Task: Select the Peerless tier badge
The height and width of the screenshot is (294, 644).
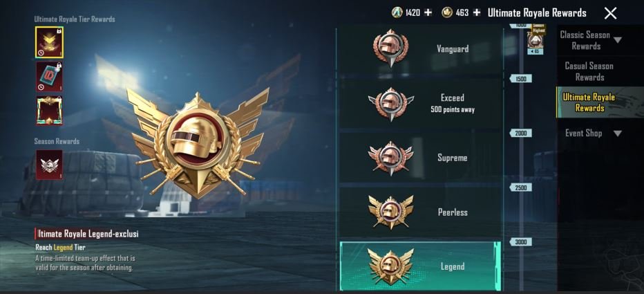Action: [390, 212]
